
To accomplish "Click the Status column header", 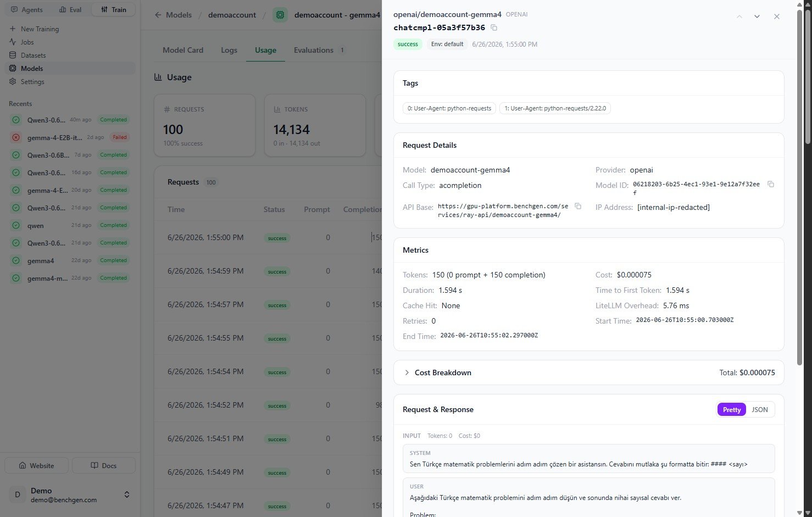I will 274,209.
